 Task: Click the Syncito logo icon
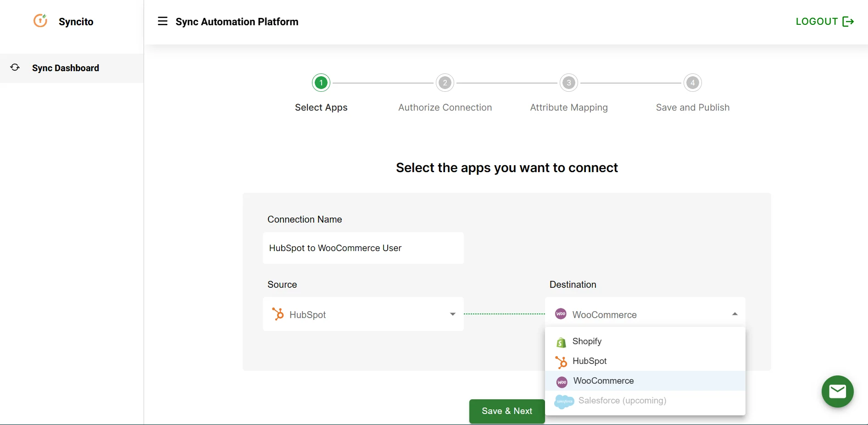[40, 20]
